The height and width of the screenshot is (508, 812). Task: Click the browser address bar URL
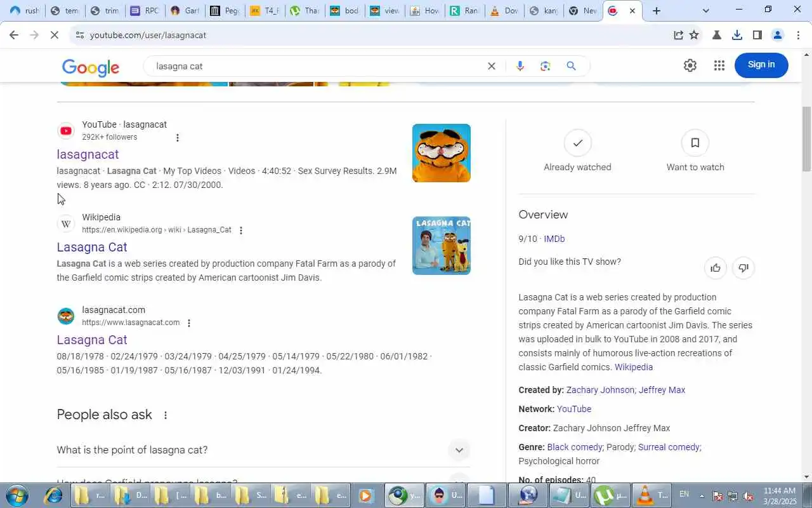tap(148, 35)
